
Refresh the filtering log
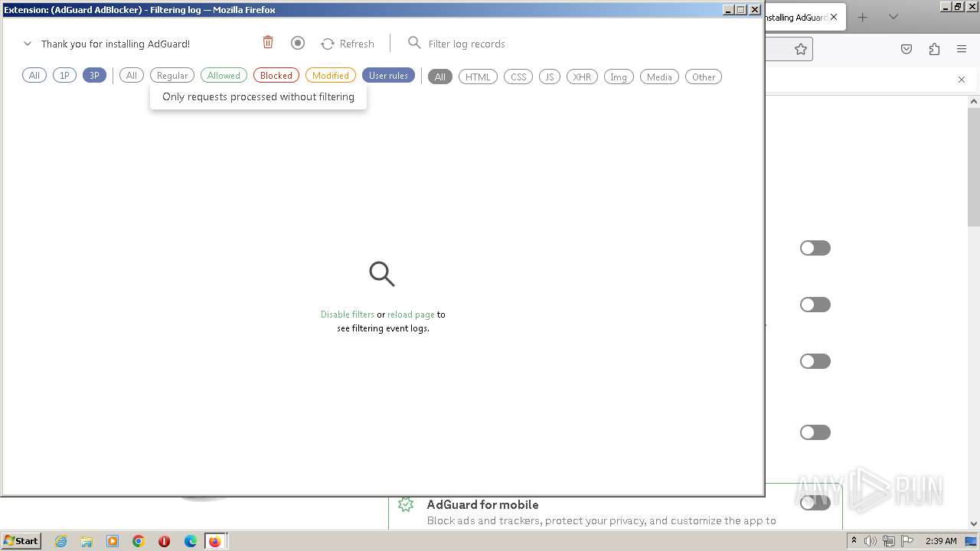(348, 44)
